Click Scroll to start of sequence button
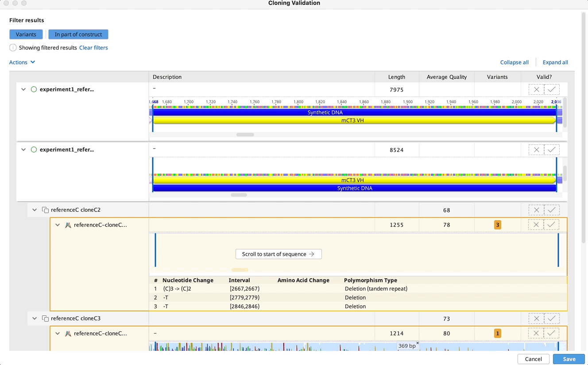588x365 pixels. coord(279,254)
